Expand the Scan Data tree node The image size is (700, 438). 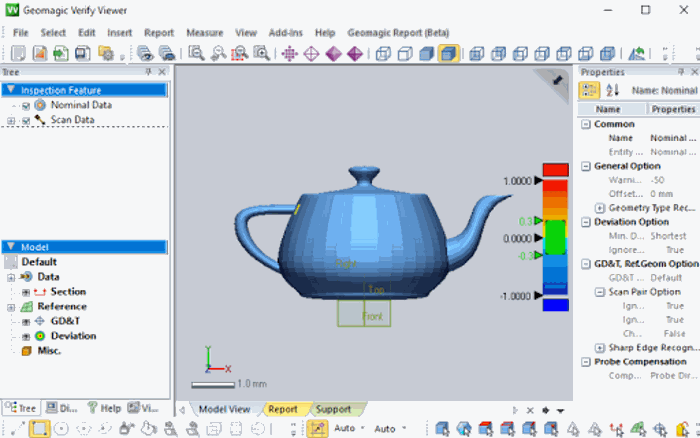point(11,121)
